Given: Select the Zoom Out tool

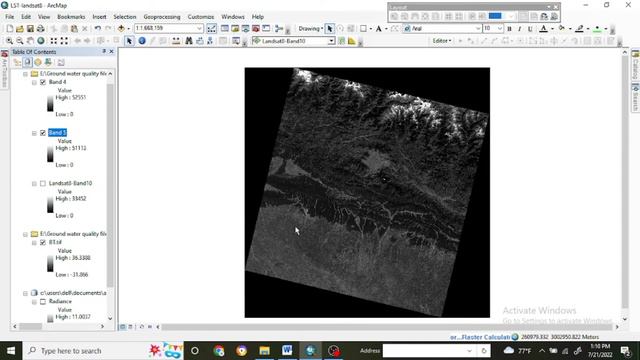Looking at the screenshot, I should 20,41.
